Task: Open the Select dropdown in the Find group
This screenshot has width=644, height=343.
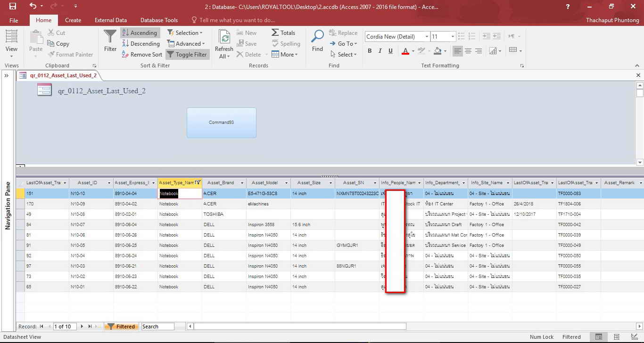Action: (x=343, y=55)
